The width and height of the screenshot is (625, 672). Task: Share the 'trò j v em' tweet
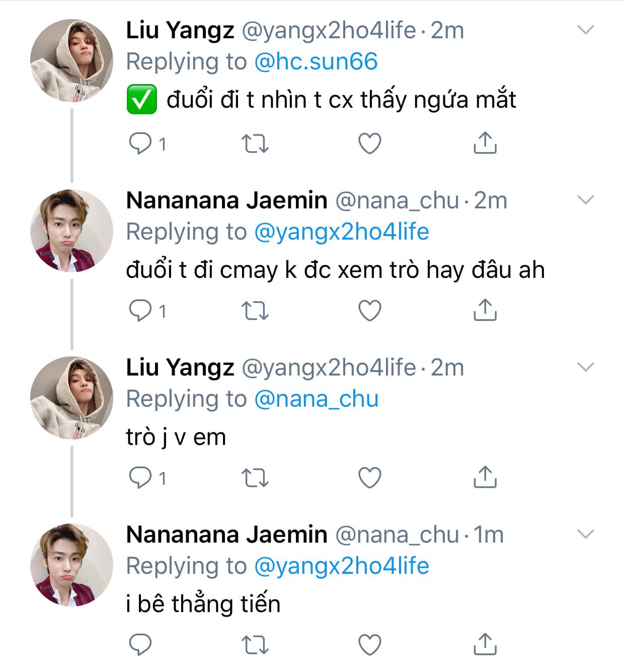click(x=485, y=477)
